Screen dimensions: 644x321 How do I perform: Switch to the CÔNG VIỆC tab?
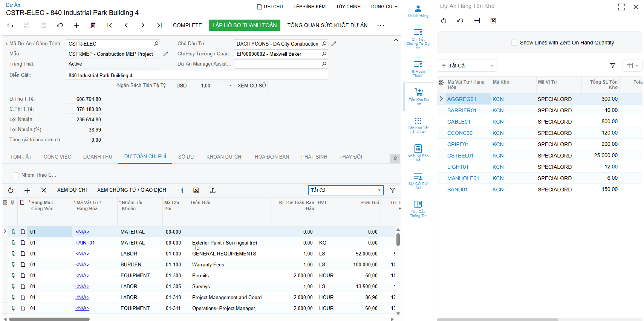point(57,157)
